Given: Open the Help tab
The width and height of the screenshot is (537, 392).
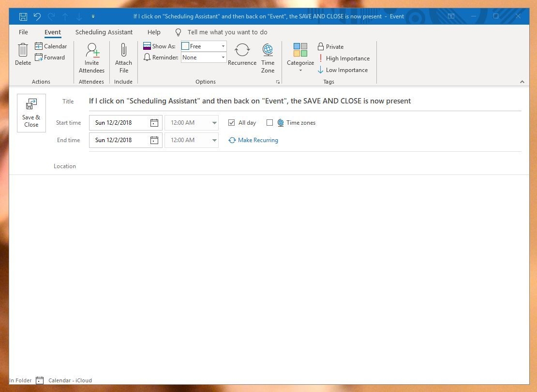Looking at the screenshot, I should tap(154, 32).
